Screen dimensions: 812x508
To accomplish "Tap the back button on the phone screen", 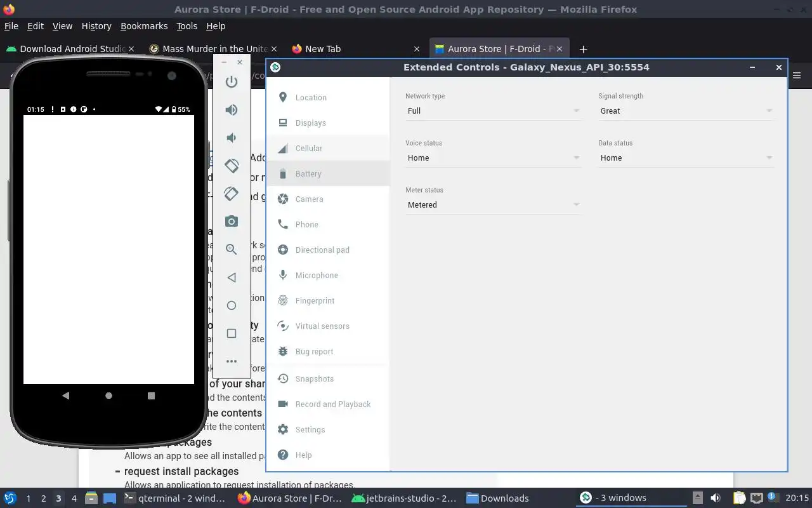I will pyautogui.click(x=66, y=396).
